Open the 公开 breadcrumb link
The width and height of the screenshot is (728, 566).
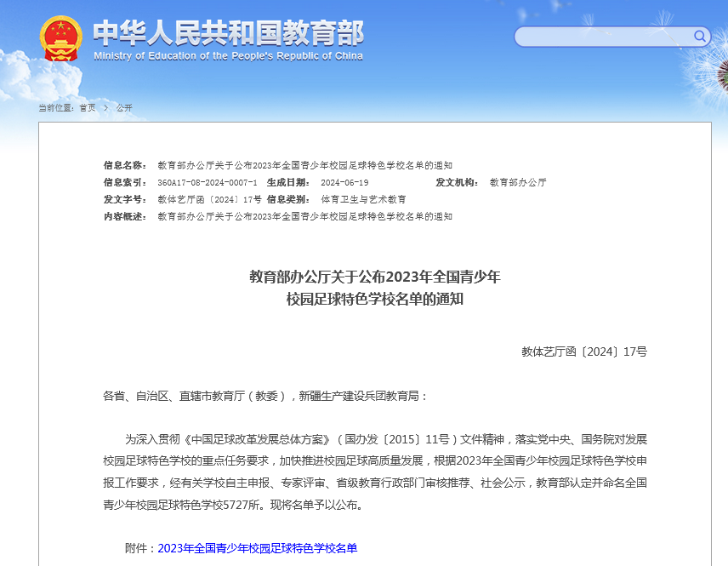tap(124, 108)
